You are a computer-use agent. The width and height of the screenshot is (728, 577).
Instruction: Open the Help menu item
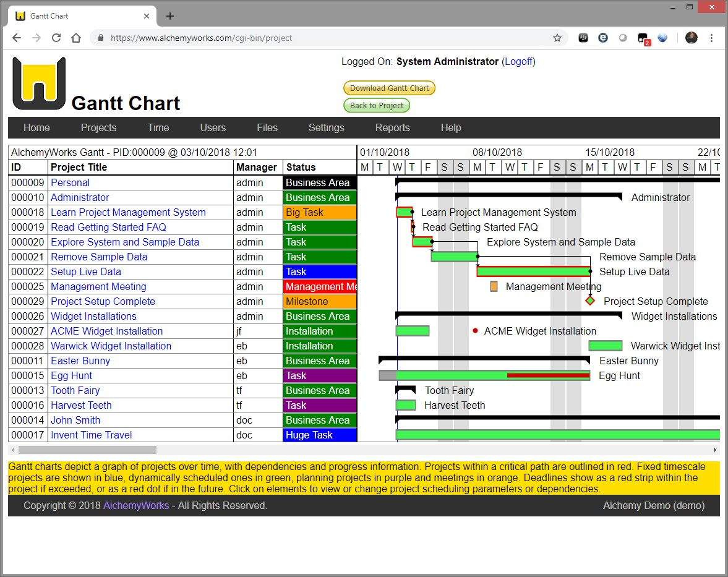click(x=451, y=127)
